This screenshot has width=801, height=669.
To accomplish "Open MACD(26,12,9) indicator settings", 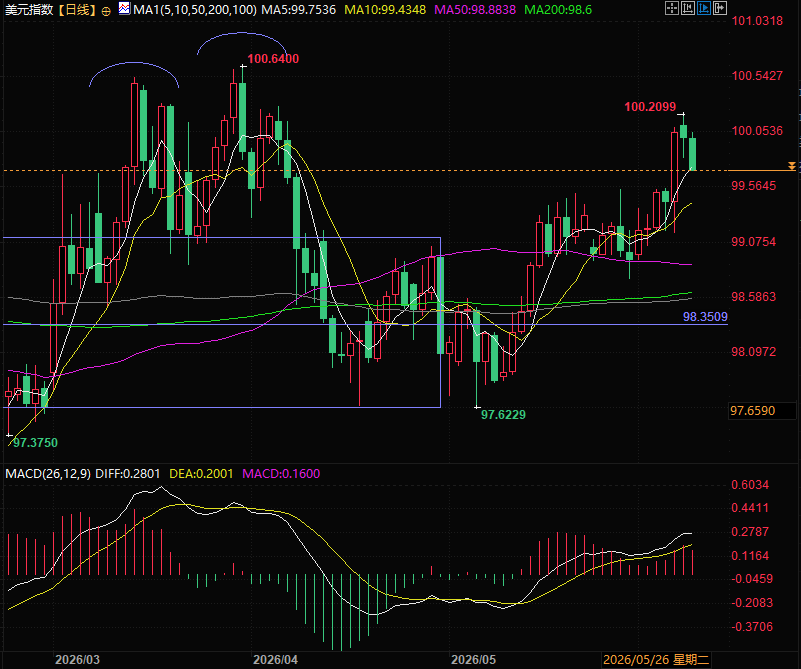I will (48, 473).
